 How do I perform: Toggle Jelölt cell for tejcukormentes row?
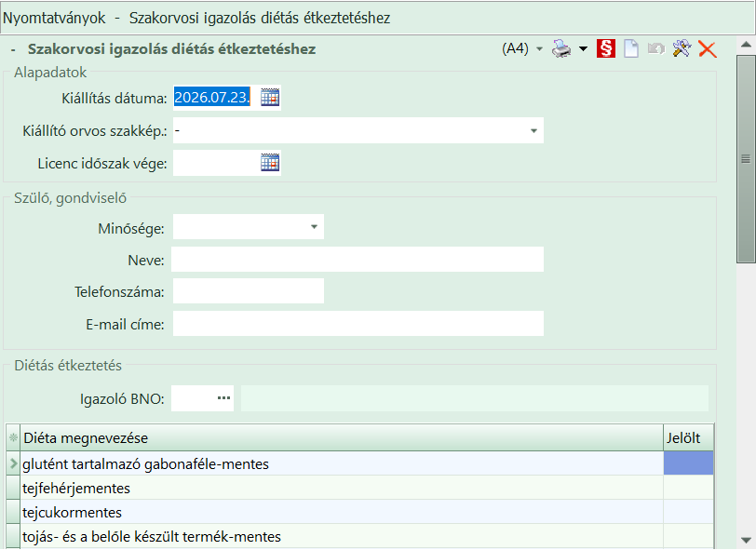click(x=688, y=512)
